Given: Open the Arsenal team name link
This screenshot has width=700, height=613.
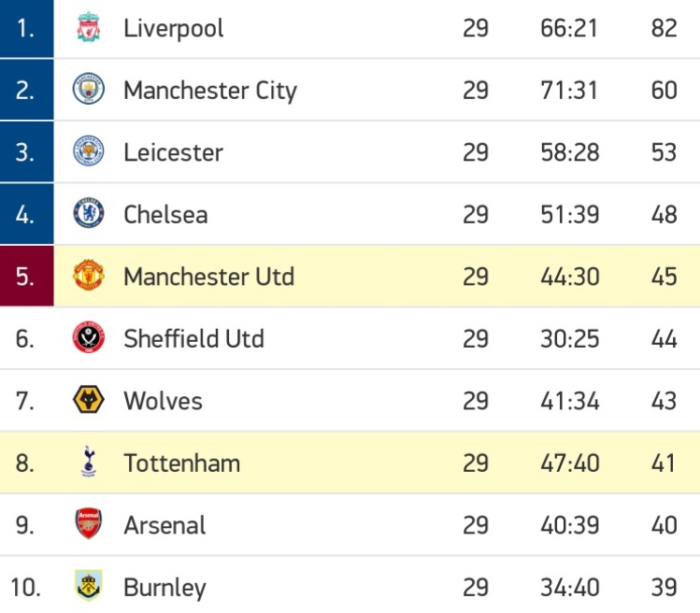Looking at the screenshot, I should 164,525.
